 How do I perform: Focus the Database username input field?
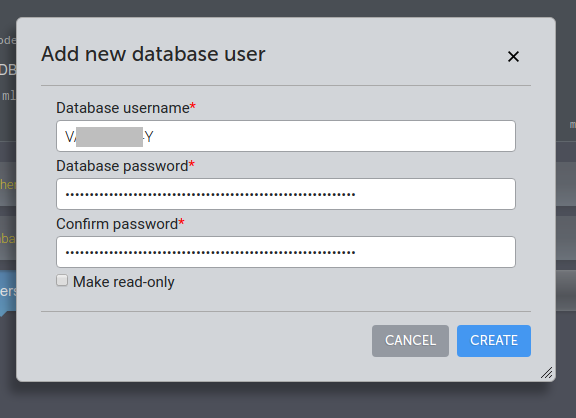[286, 136]
